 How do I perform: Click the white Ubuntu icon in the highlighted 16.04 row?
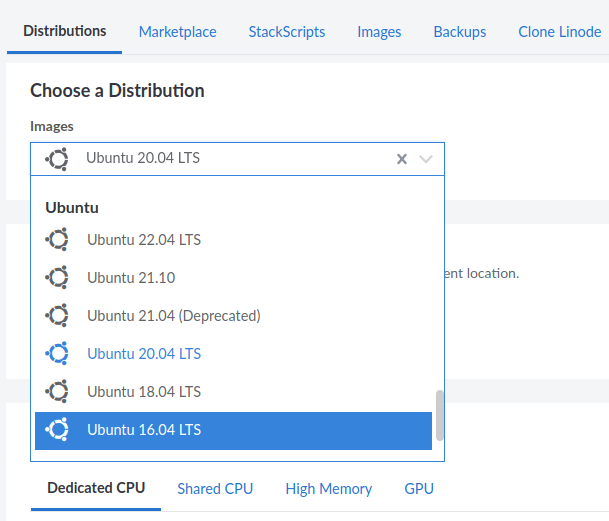point(57,429)
